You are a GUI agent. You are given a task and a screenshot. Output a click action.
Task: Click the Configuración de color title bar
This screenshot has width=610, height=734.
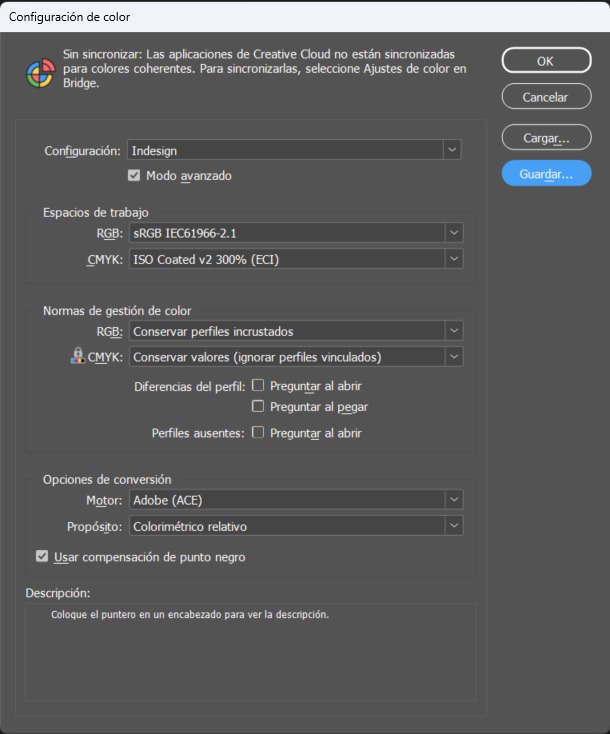pyautogui.click(x=300, y=17)
